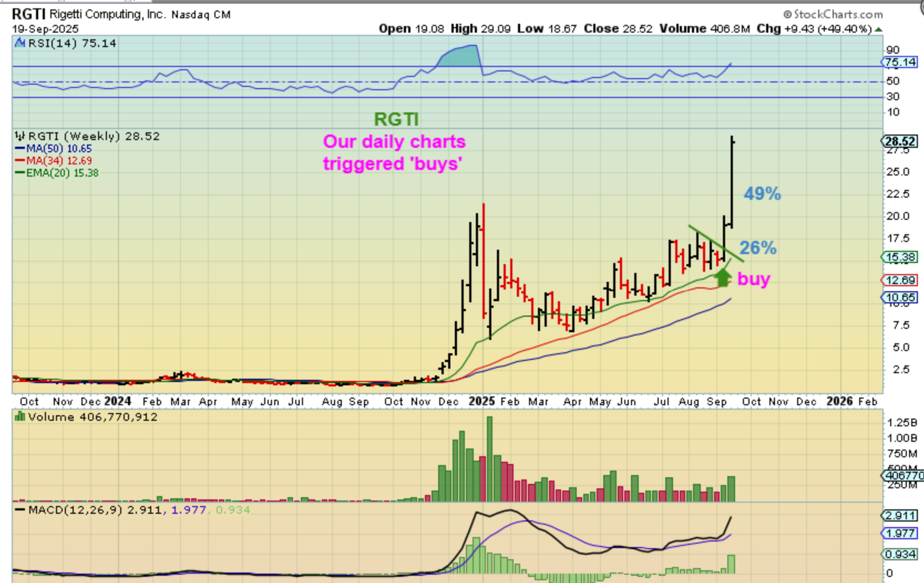Click the 2025 year label on the time axis
924x583 pixels.
(482, 401)
